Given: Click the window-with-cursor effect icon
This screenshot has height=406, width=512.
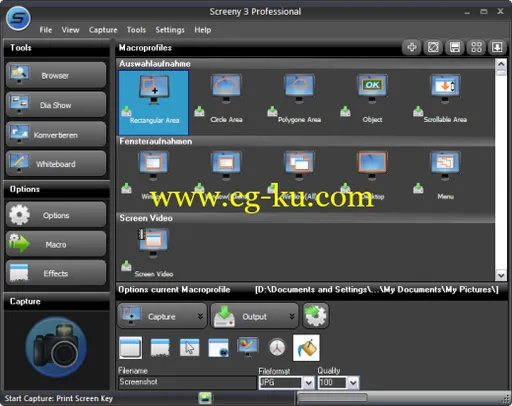Looking at the screenshot, I should coord(189,348).
